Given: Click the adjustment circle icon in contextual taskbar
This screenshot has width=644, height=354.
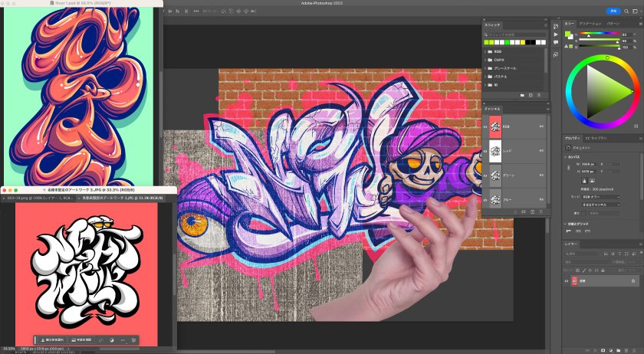Looking at the screenshot, I should coord(112,340).
